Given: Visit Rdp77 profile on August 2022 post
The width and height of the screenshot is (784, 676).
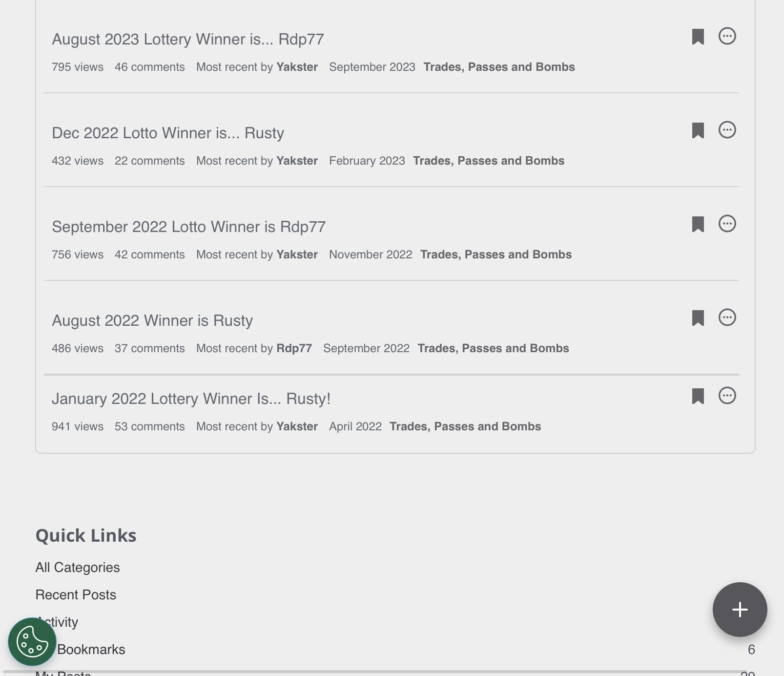Looking at the screenshot, I should 294,348.
